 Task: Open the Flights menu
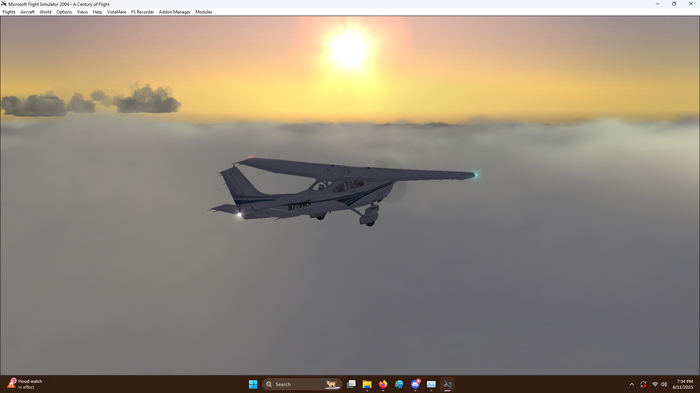pyautogui.click(x=9, y=12)
